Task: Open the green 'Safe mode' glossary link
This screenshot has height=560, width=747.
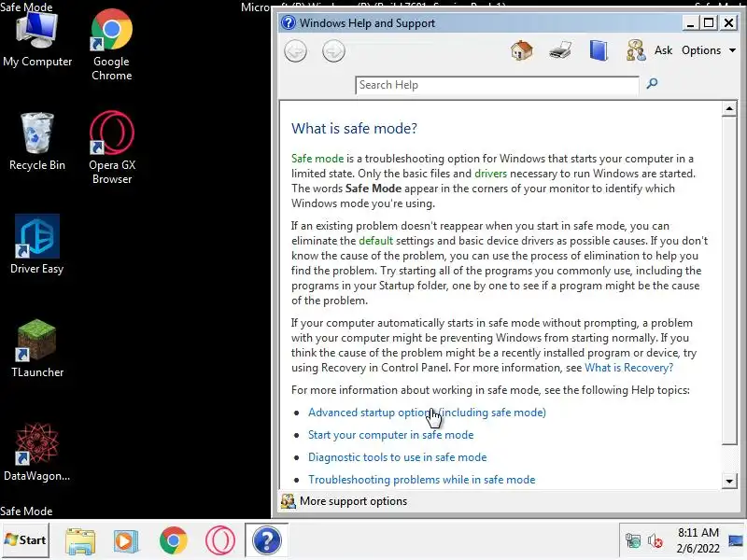Action: click(317, 159)
